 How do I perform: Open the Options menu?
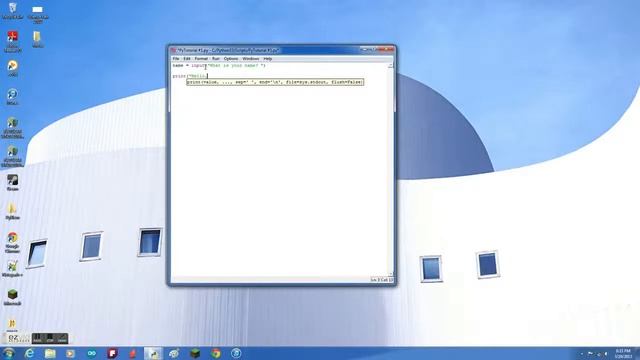pos(231,59)
